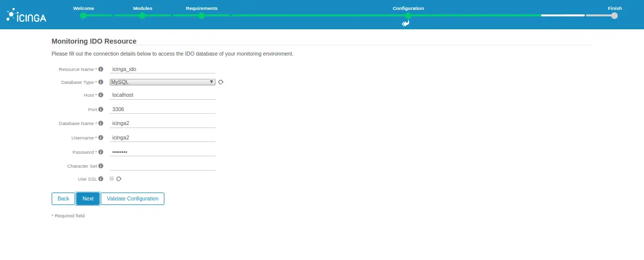Show info tooltip for Resource Name

click(101, 69)
